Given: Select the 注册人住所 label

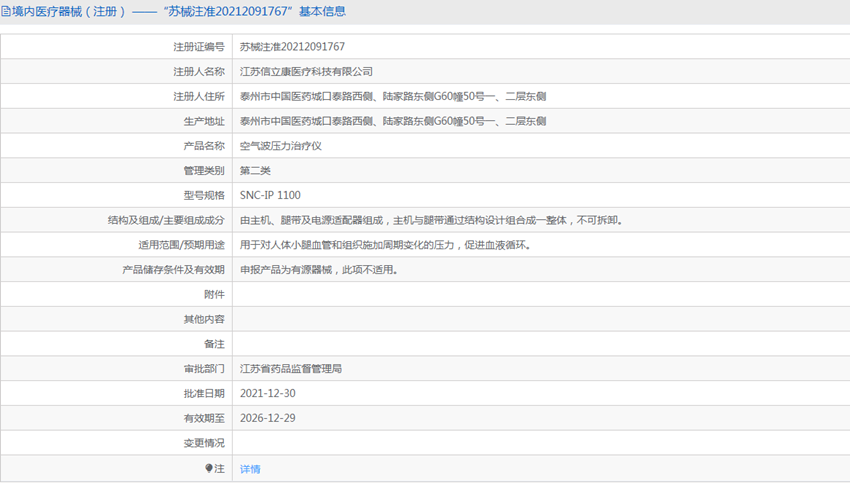Looking at the screenshot, I should click(x=199, y=96).
